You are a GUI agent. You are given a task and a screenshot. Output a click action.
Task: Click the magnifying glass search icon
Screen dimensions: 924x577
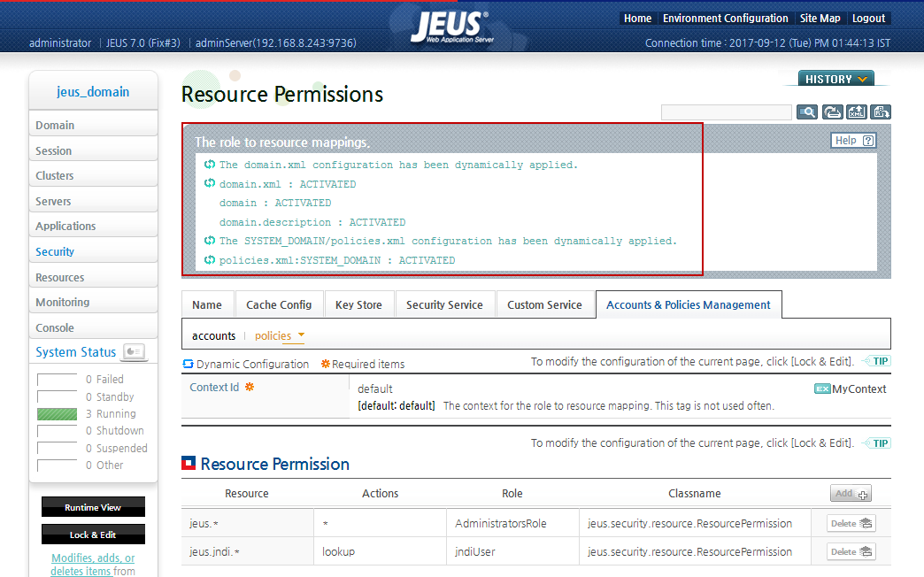tap(807, 112)
